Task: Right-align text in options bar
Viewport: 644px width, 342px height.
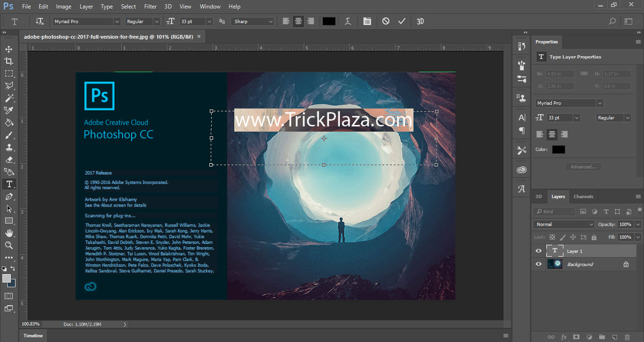Action: click(x=311, y=21)
